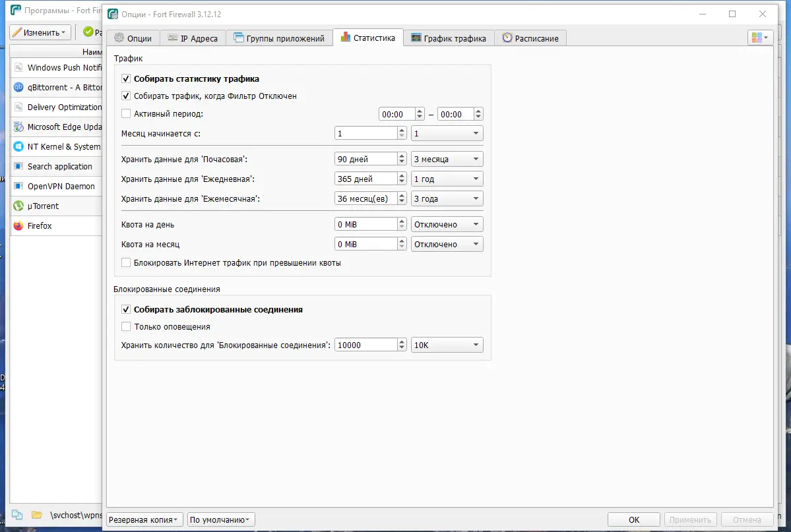
Task: Click the folder icon in the status bar
Action: click(36, 515)
